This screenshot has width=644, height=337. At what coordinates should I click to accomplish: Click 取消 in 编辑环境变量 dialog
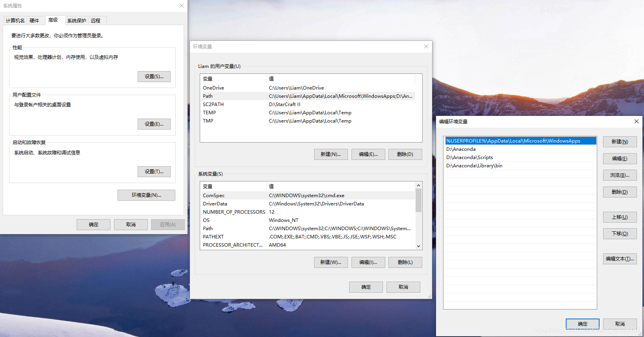(x=620, y=324)
